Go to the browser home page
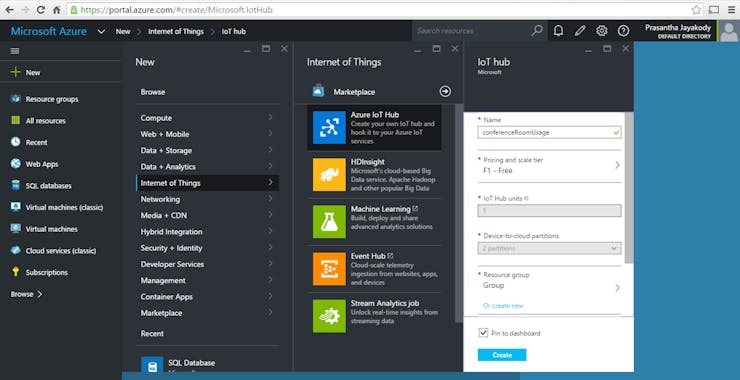 click(x=56, y=10)
